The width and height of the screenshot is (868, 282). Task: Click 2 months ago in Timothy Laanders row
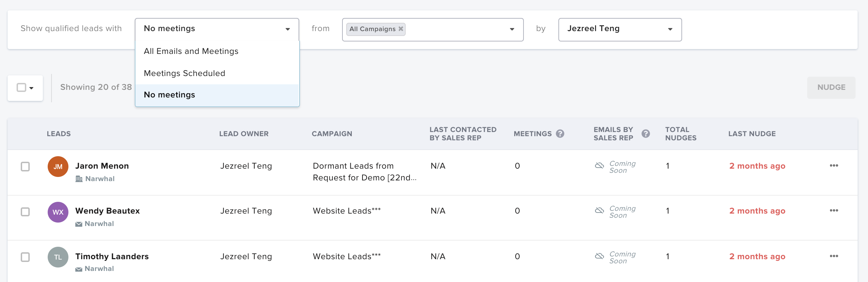coord(757,256)
